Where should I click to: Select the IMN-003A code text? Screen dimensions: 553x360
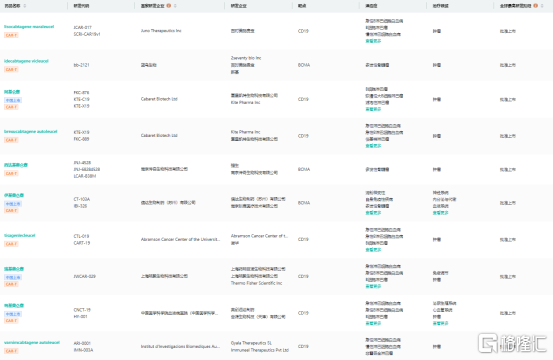point(83,350)
